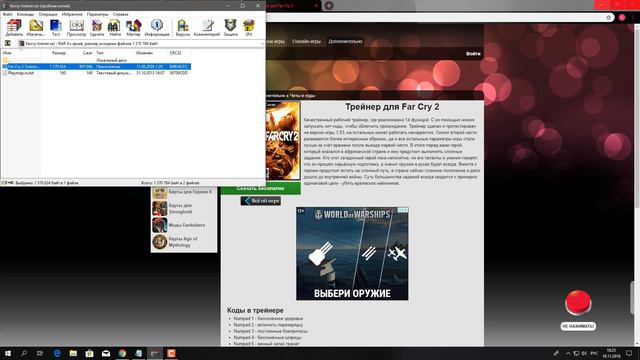Open a new browser tab with plus
Image resolution: width=640 pixels, height=360 pixels.
pyautogui.click(x=329, y=6)
